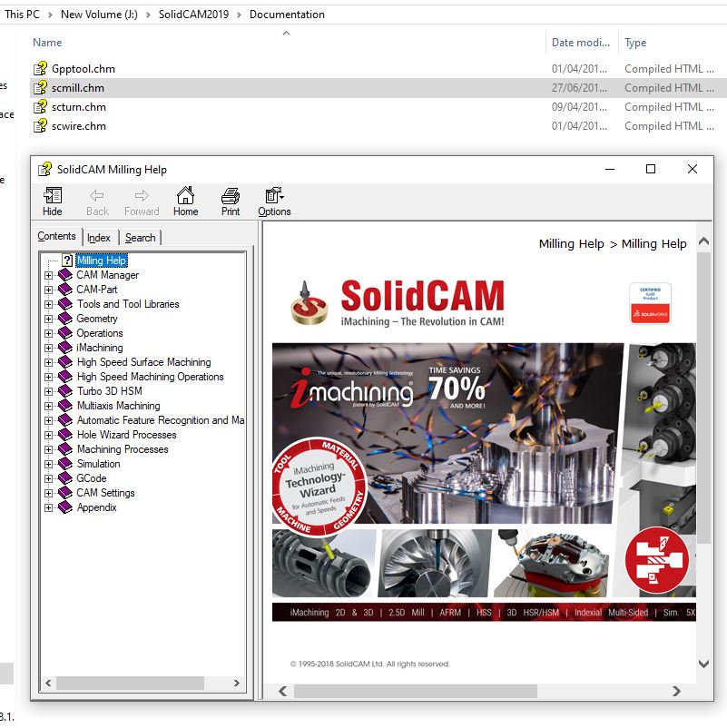Image resolution: width=727 pixels, height=728 pixels.
Task: Click the CAM Manager book icon
Action: click(65, 275)
